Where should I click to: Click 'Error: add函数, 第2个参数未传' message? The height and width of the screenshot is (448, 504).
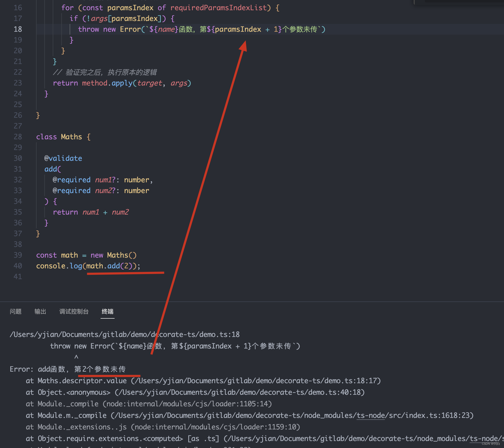68,369
